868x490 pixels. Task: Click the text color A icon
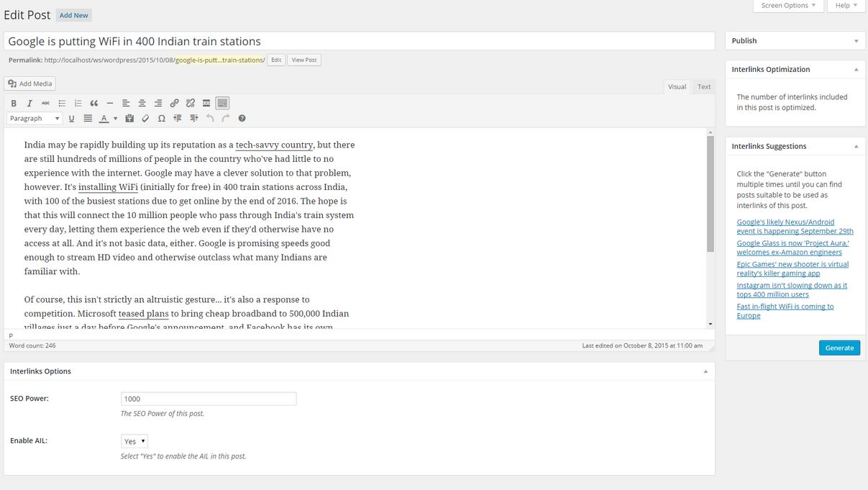tap(104, 118)
